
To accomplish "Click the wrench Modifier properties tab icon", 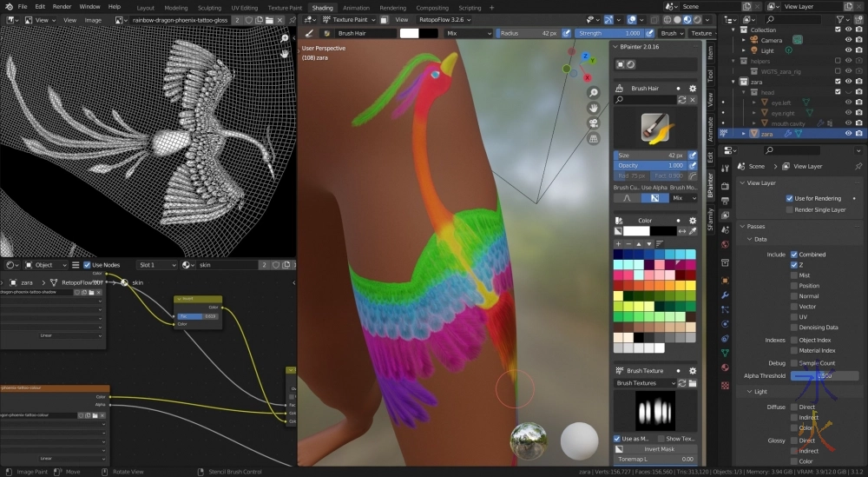I will point(726,295).
